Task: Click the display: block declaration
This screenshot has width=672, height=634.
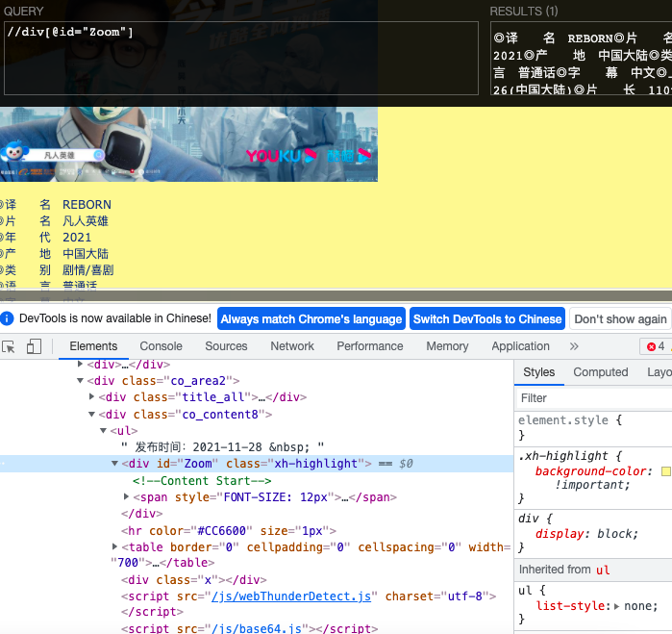Action: click(586, 534)
